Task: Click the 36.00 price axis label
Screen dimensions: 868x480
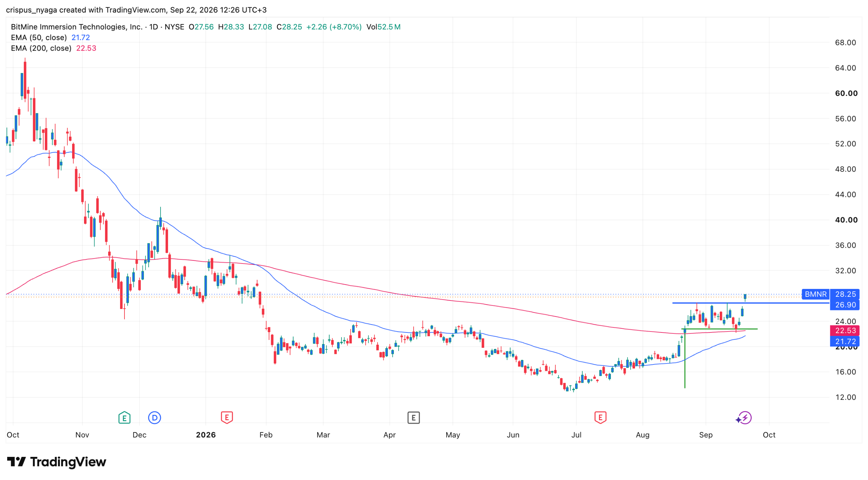Action: point(845,245)
